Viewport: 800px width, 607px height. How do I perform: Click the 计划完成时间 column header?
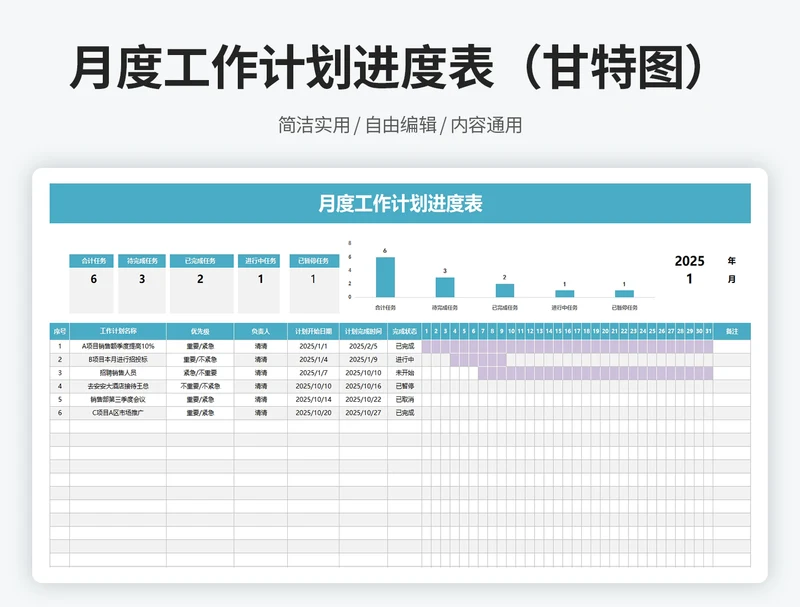click(x=363, y=331)
